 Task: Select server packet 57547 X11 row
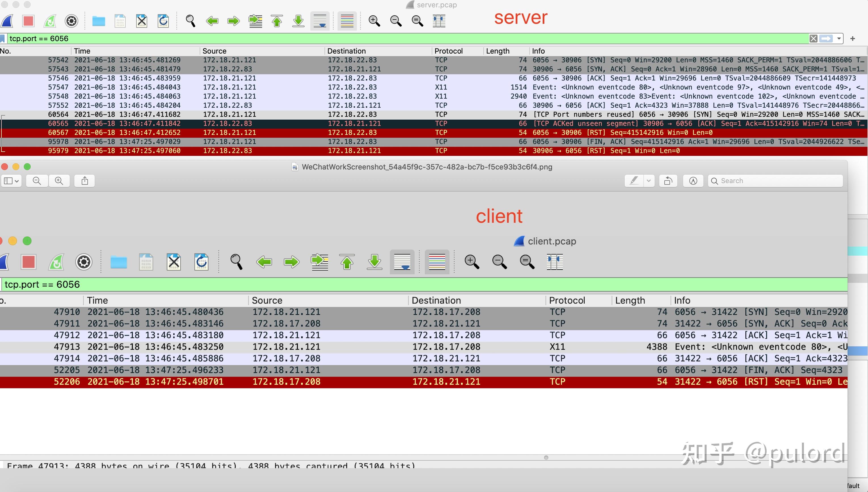tap(433, 88)
